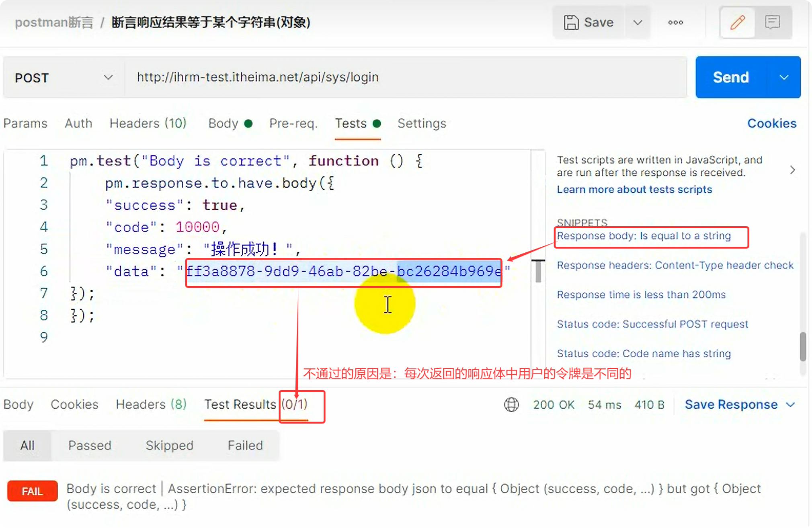Open Learn more about tests scripts link

634,190
